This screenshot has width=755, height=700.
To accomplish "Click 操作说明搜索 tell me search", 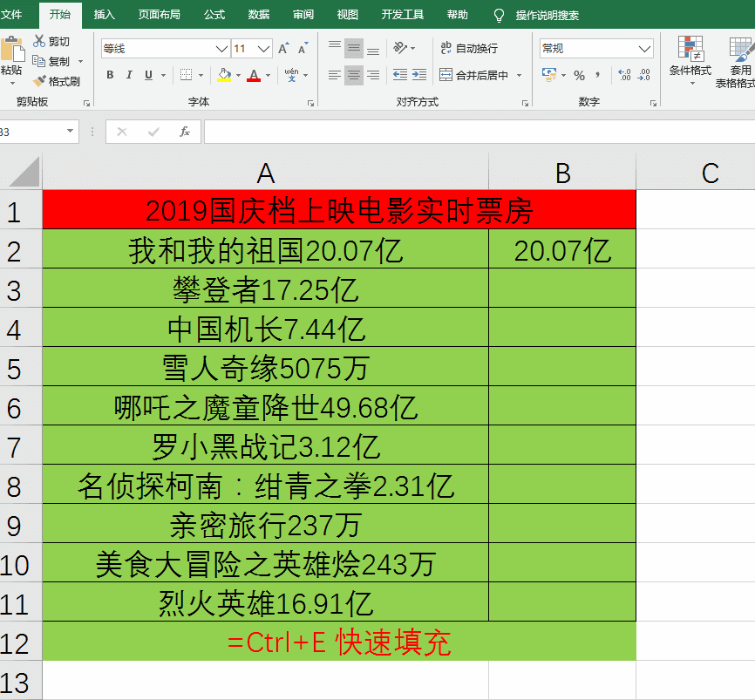I will tap(547, 16).
